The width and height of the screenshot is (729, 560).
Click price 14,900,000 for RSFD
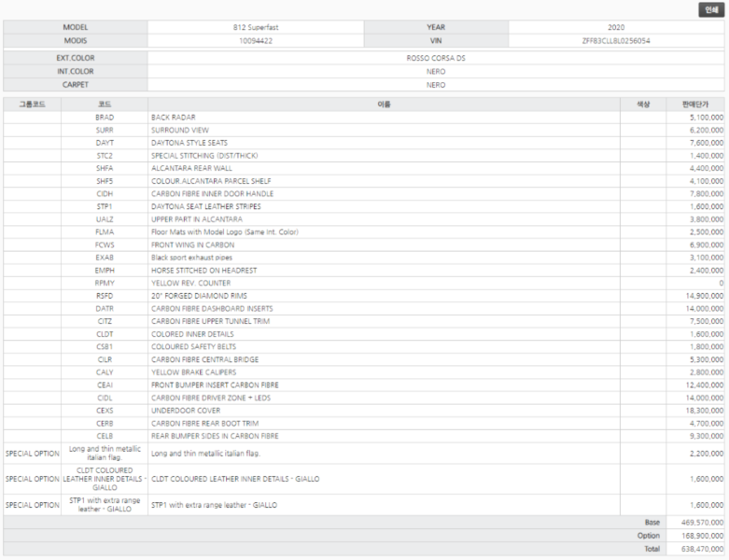(705, 296)
